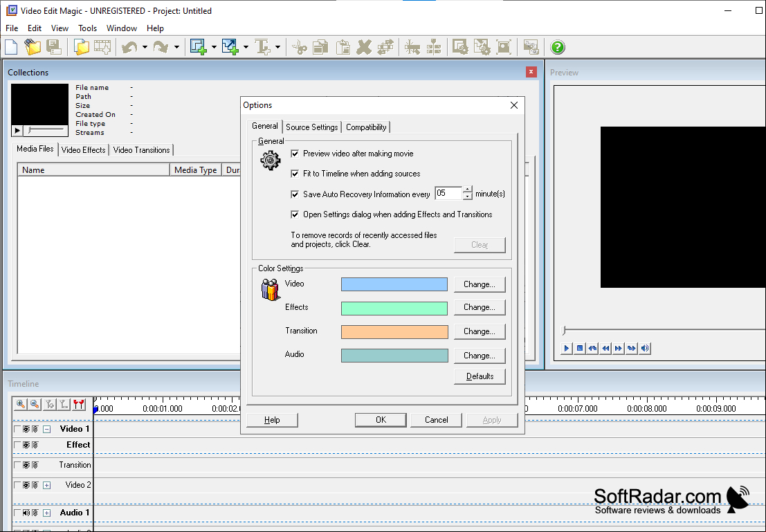Click the Stop button in Preview panel
The width and height of the screenshot is (766, 532).
(x=580, y=348)
